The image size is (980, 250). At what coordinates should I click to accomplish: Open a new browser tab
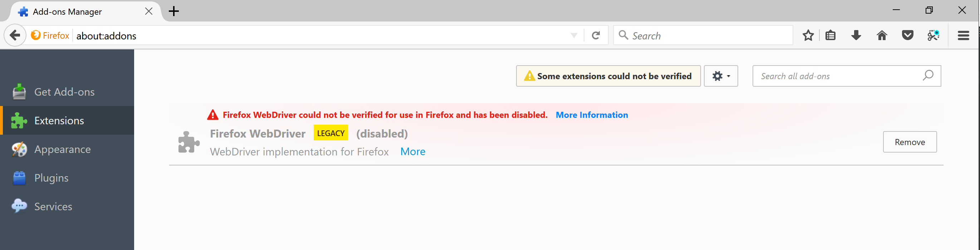[174, 11]
